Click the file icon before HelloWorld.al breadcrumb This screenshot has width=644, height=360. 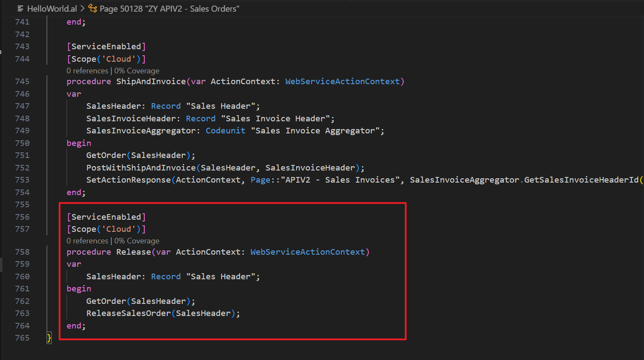coord(20,9)
